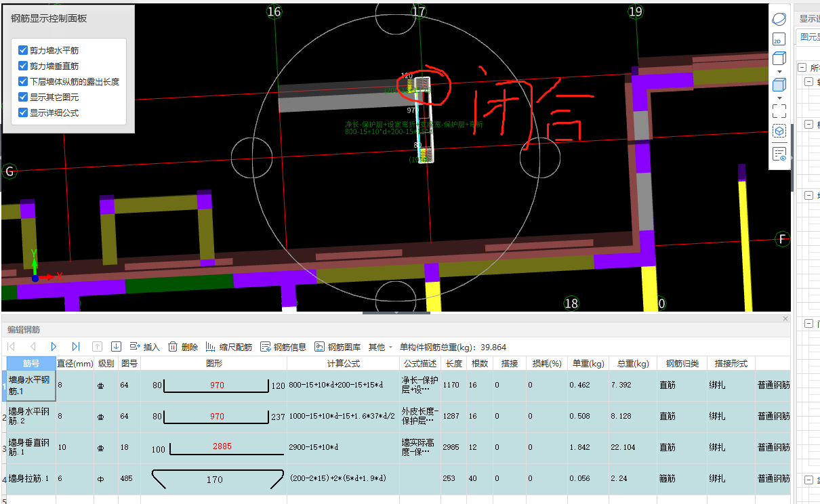The height and width of the screenshot is (504, 820).
Task: Click the row header numbered 3
Action: pos(4,448)
